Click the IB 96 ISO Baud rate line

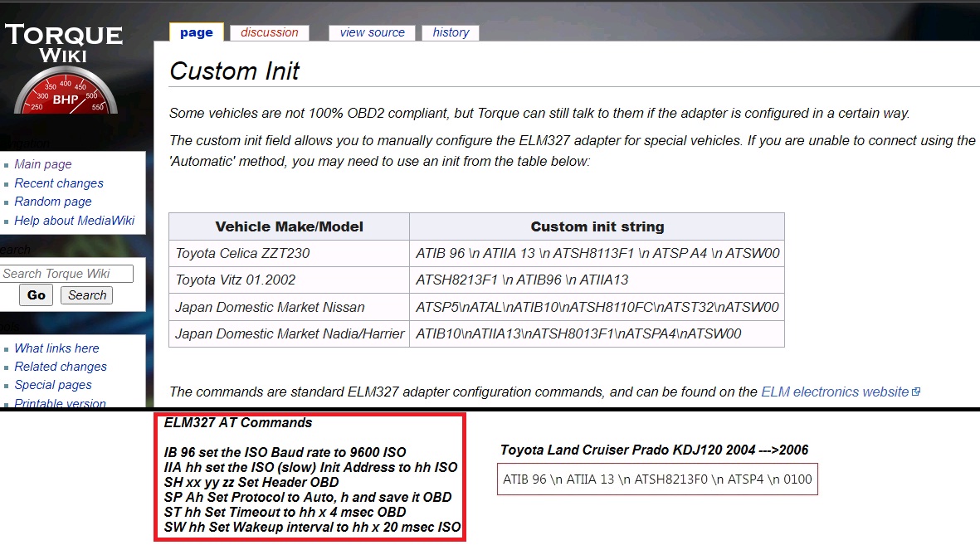285,452
